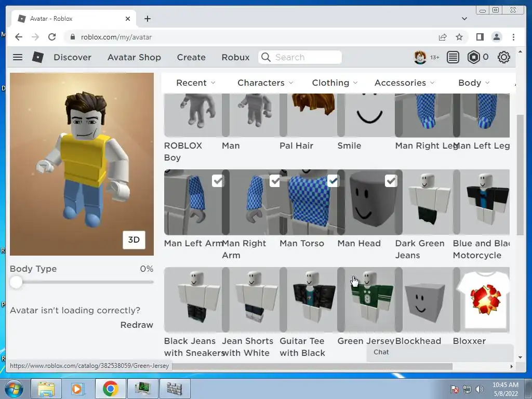
Task: Open the messages list icon in header
Action: pyautogui.click(x=453, y=57)
